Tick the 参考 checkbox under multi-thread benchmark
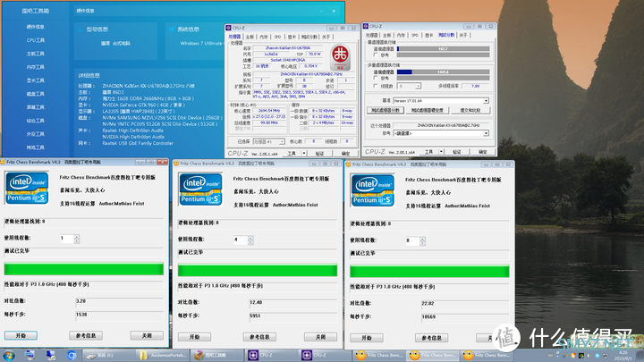The height and width of the screenshot is (362, 644). pyautogui.click(x=375, y=78)
